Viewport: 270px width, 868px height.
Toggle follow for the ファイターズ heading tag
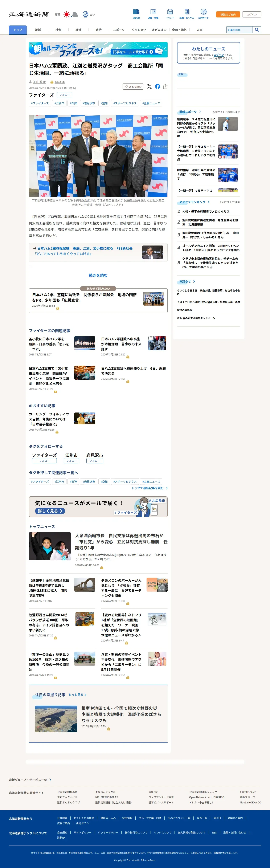click(x=64, y=95)
